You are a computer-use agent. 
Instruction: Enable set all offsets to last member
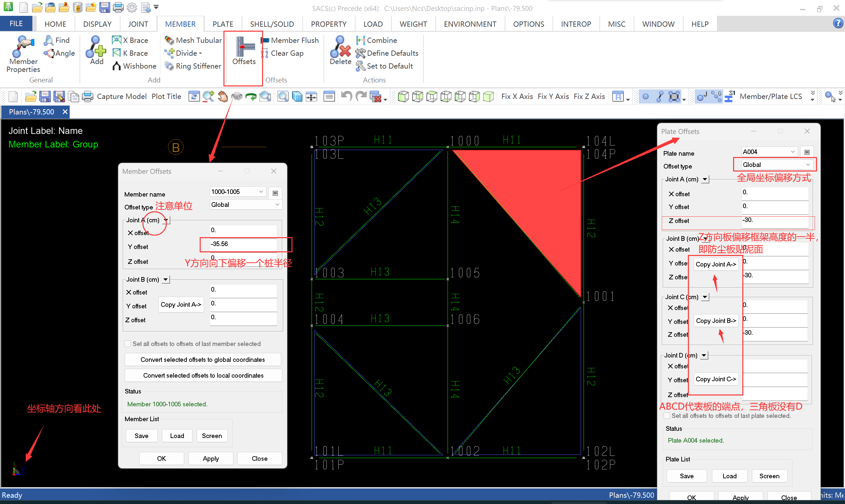(x=128, y=344)
